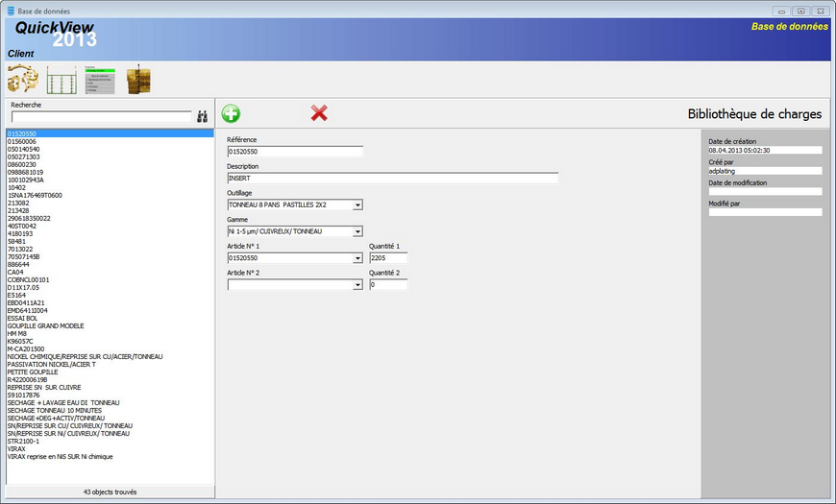
Task: Select SECHAGE TONNEAU 10 MINUTES entry
Action: 110,411
